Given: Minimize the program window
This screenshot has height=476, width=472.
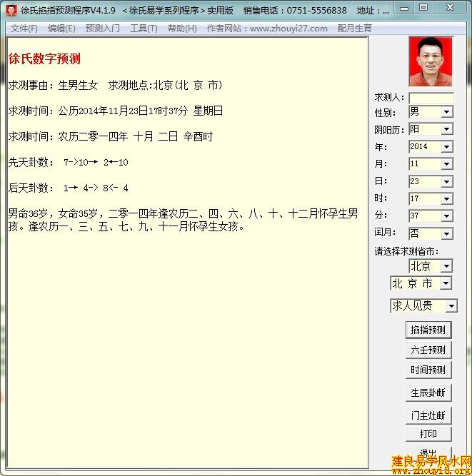Looking at the screenshot, I should [x=404, y=8].
